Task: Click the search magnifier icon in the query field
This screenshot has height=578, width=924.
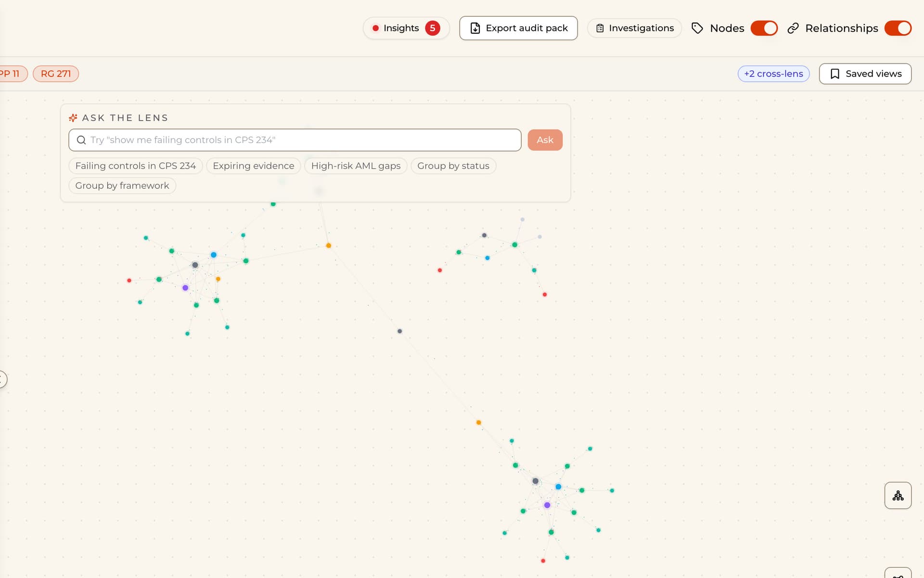Action: click(x=81, y=140)
